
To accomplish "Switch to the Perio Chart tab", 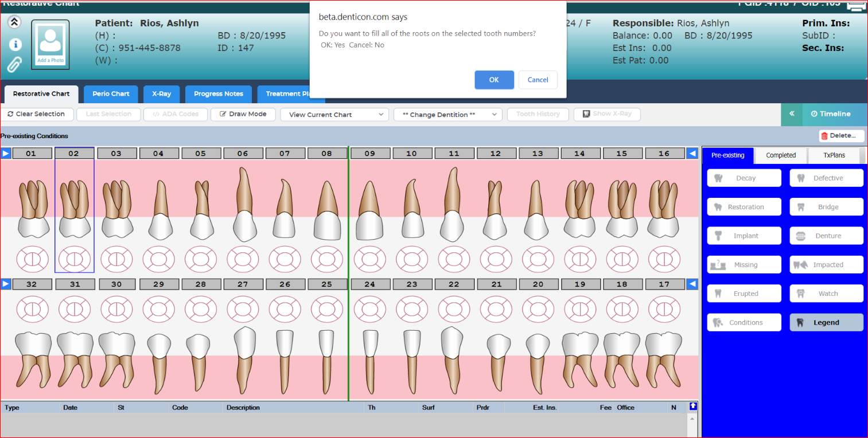I will pos(110,94).
